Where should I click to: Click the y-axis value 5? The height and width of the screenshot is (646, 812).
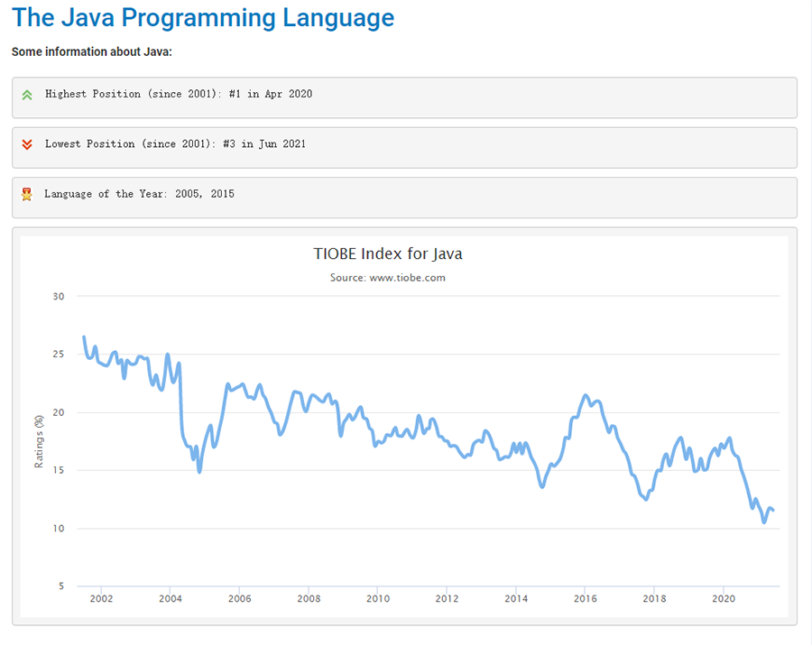coord(61,586)
